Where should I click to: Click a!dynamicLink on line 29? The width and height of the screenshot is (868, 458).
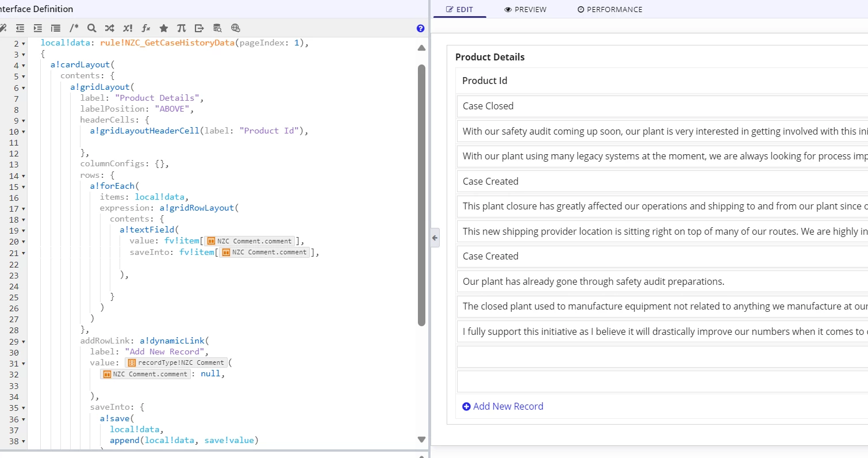click(x=172, y=341)
